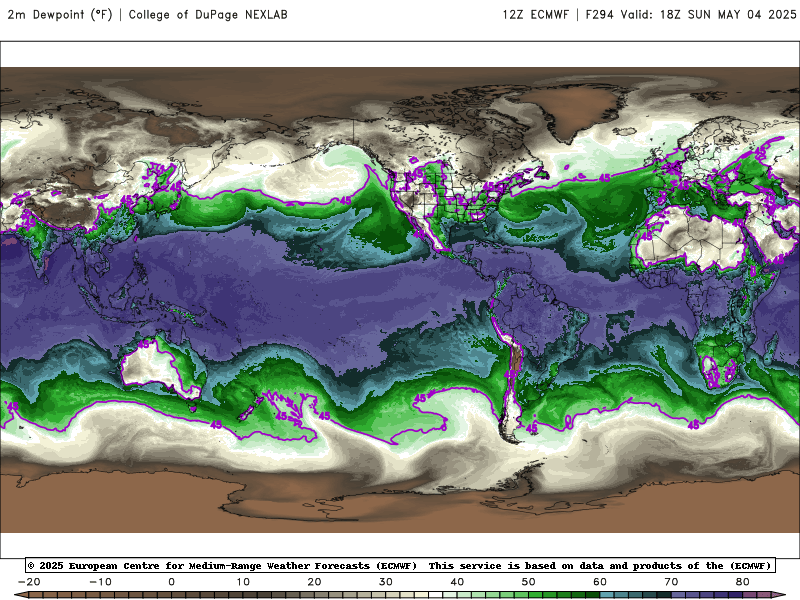Click the 40 legend value
The image size is (800, 600).
pos(457,582)
